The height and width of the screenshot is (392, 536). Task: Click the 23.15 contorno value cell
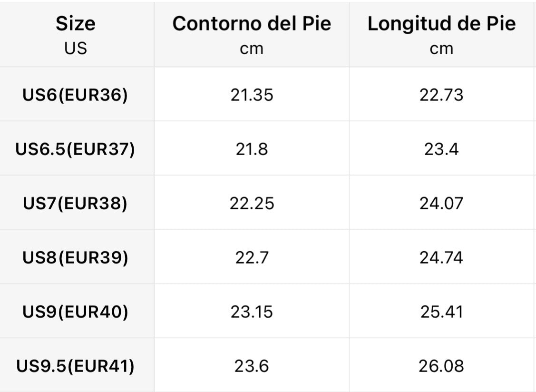(252, 312)
